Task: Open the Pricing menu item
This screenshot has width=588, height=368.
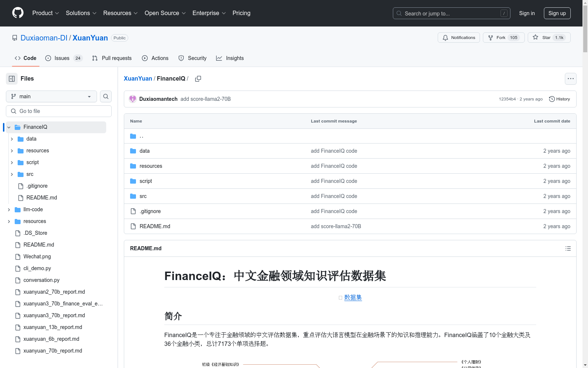Action: tap(241, 13)
